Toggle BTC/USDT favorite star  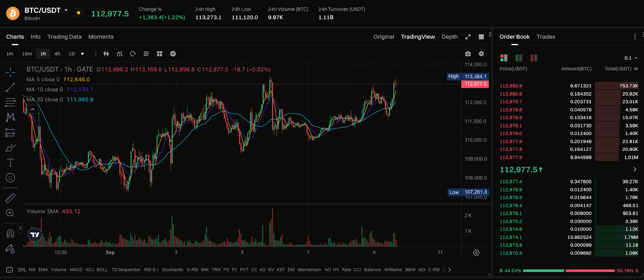[78, 13]
